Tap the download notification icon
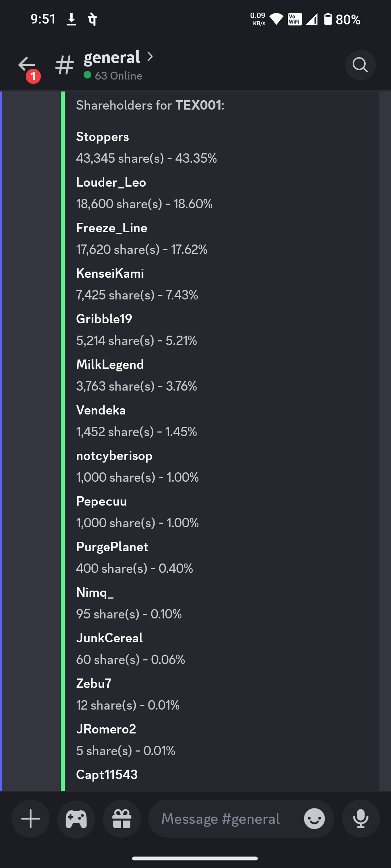391x868 pixels. (71, 19)
